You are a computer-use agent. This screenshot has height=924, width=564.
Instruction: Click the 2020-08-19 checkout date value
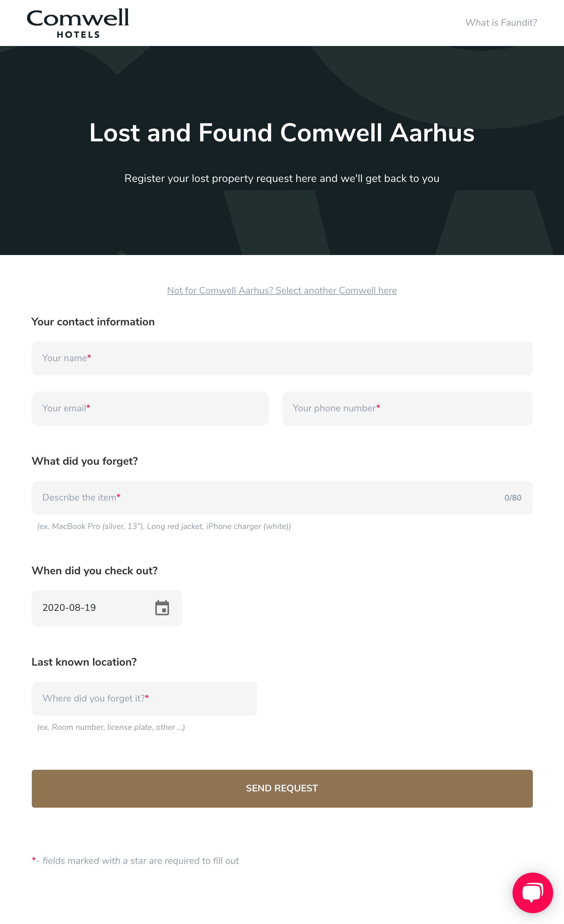tap(69, 607)
